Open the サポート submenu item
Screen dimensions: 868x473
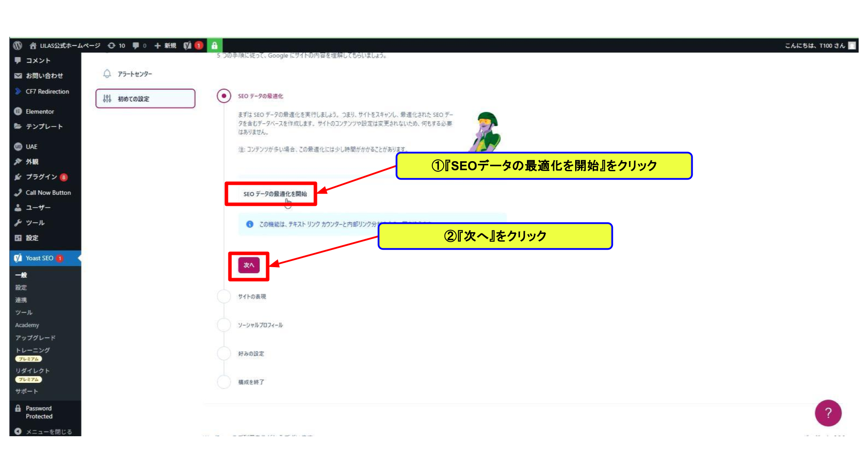(x=26, y=391)
